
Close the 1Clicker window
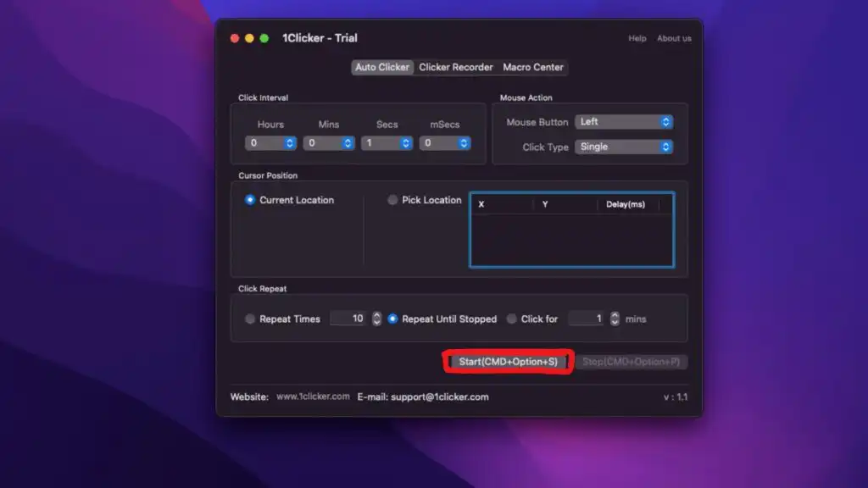click(x=235, y=38)
